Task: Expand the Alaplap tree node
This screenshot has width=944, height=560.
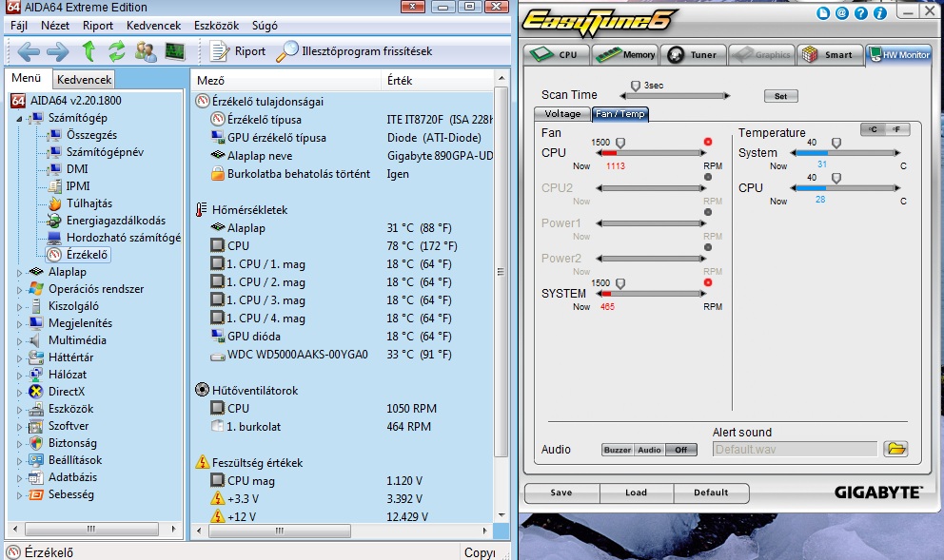Action: [x=19, y=273]
